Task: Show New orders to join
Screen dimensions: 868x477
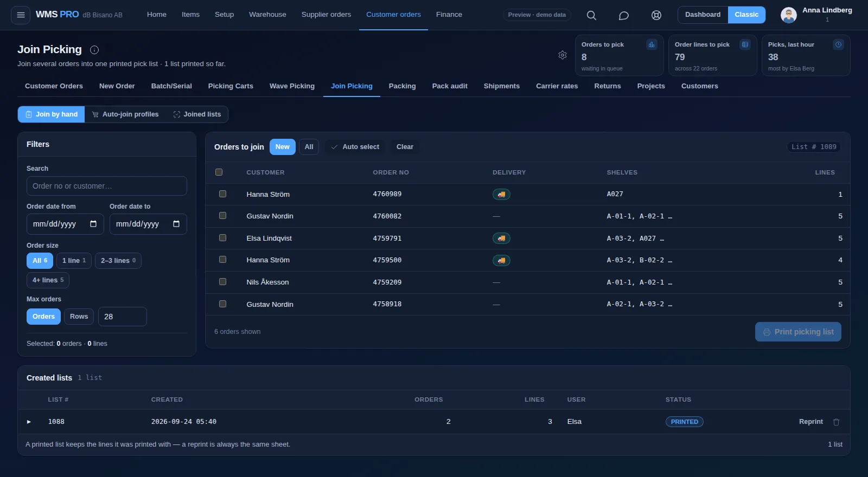Action: (x=283, y=147)
